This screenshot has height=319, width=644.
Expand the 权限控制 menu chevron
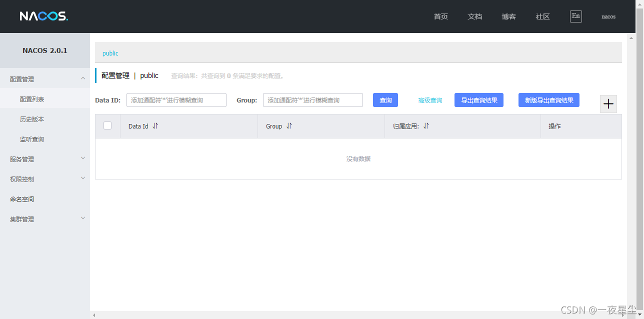[83, 178]
